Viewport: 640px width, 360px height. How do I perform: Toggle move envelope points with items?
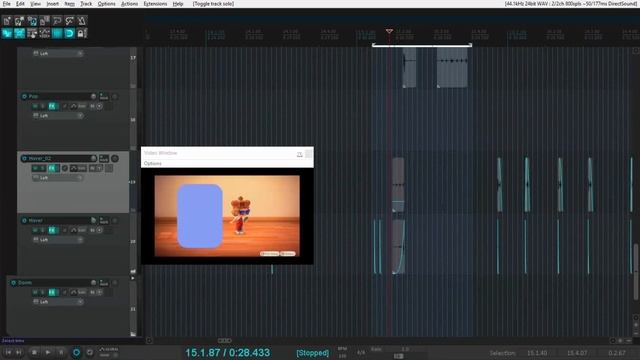tap(44, 33)
